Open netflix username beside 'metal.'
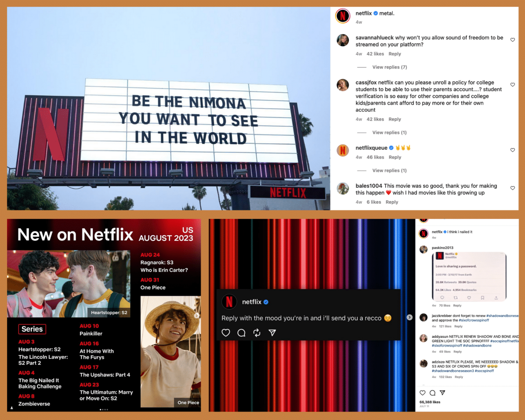The height and width of the screenshot is (420, 525). (x=364, y=13)
